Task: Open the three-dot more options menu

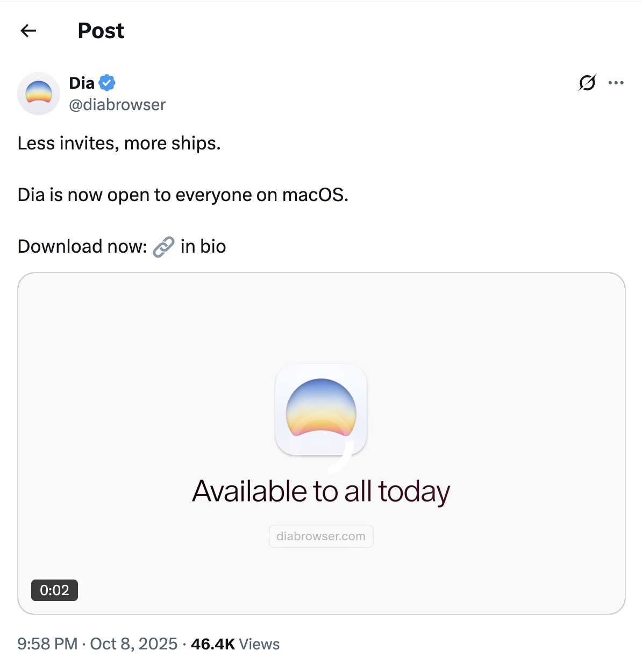Action: 616,83
